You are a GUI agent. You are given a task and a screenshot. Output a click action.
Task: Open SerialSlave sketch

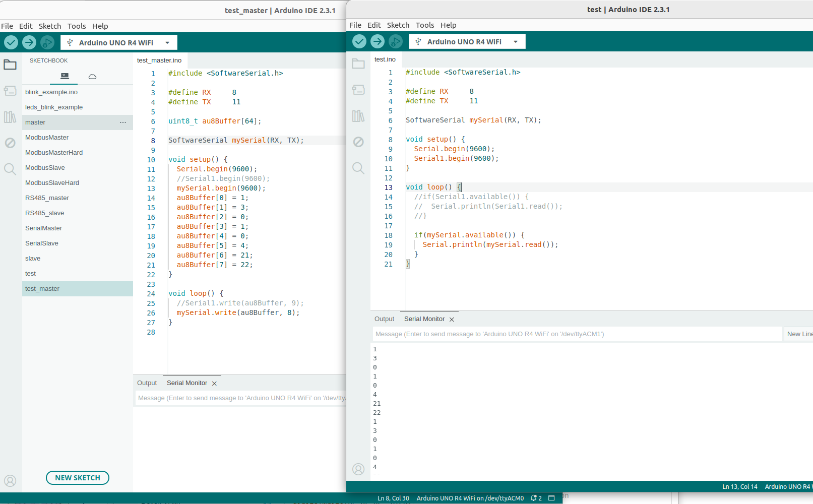coord(78,243)
